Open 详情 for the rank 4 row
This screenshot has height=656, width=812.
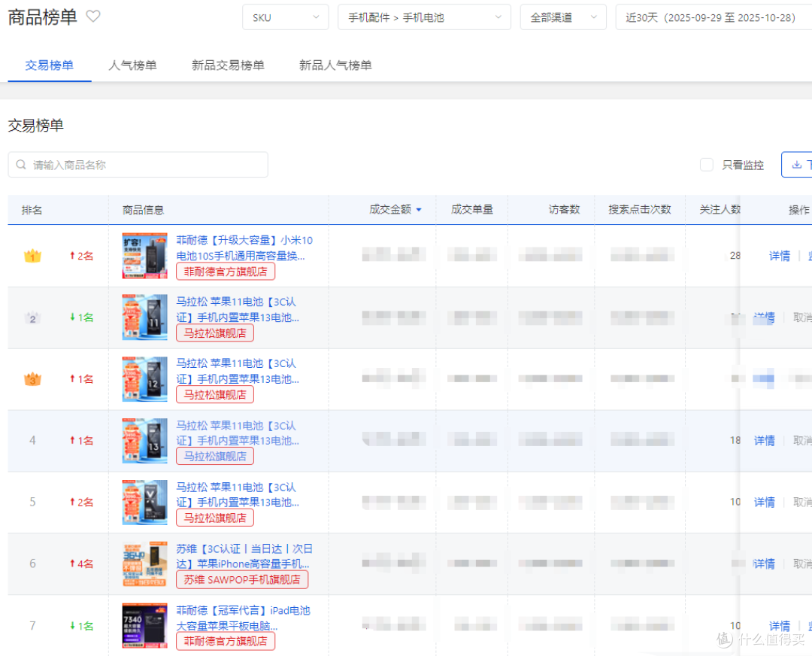pos(765,440)
